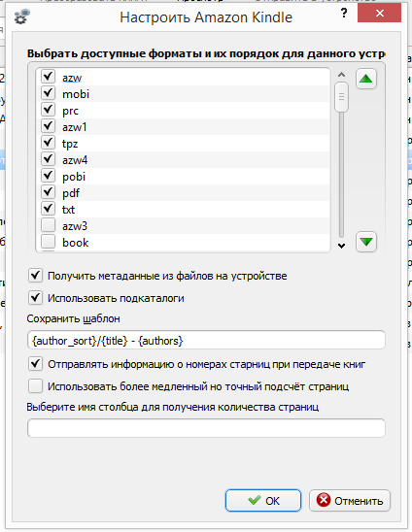412x532 pixels.
Task: Select the 'prc' format row text
Action: 70,111
